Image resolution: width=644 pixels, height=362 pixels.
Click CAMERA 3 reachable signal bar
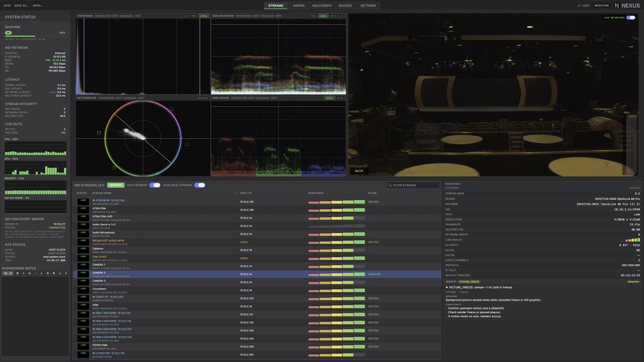[336, 282]
